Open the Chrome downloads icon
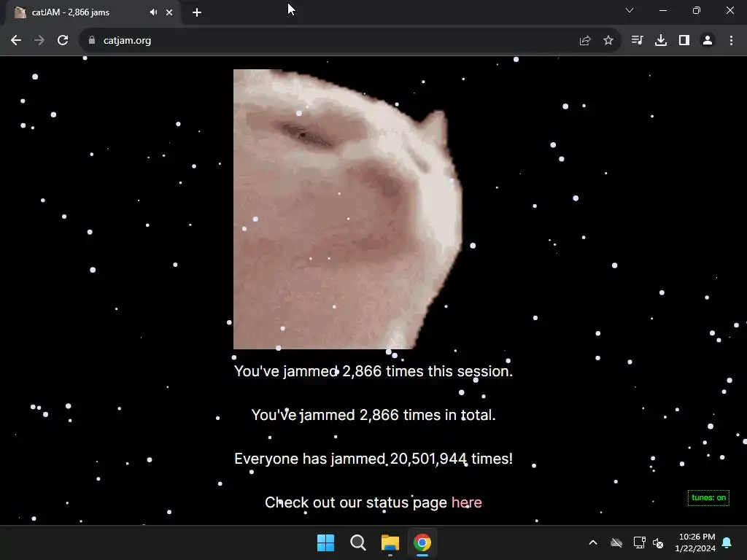This screenshot has height=560, width=747. [661, 41]
